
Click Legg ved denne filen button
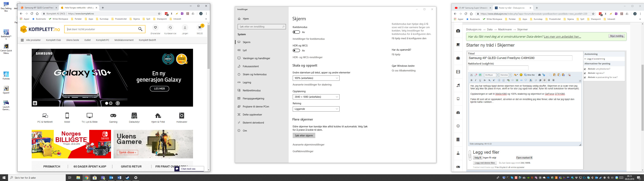click(x=485, y=163)
